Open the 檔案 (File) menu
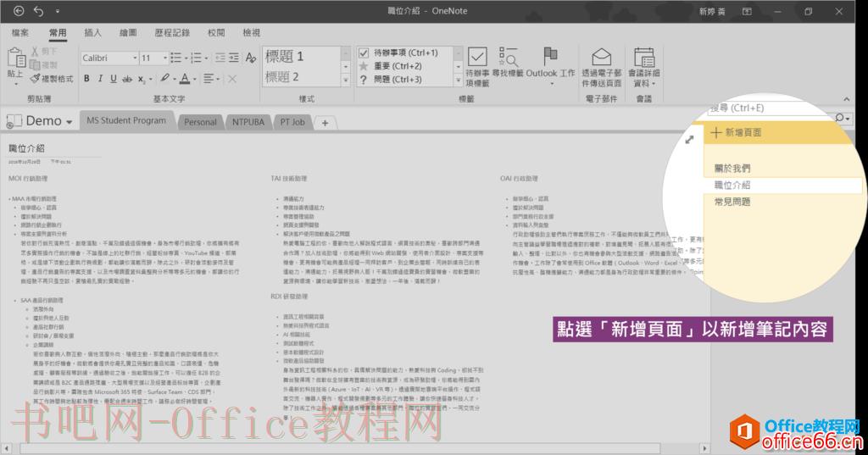The width and height of the screenshot is (868, 455). pyautogui.click(x=20, y=33)
